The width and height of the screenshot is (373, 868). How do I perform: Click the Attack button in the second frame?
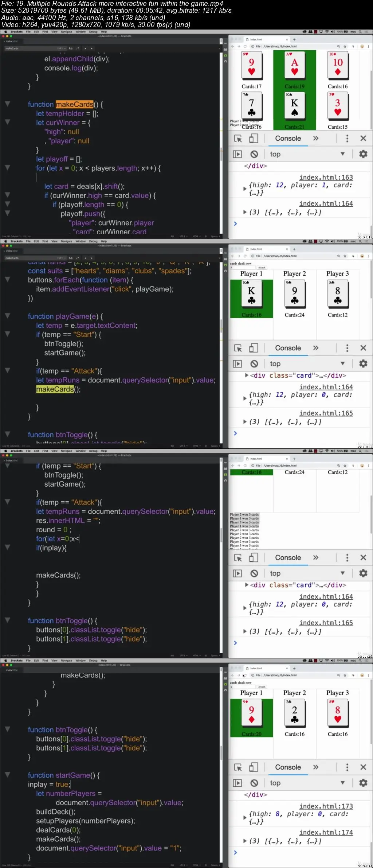coord(262,268)
